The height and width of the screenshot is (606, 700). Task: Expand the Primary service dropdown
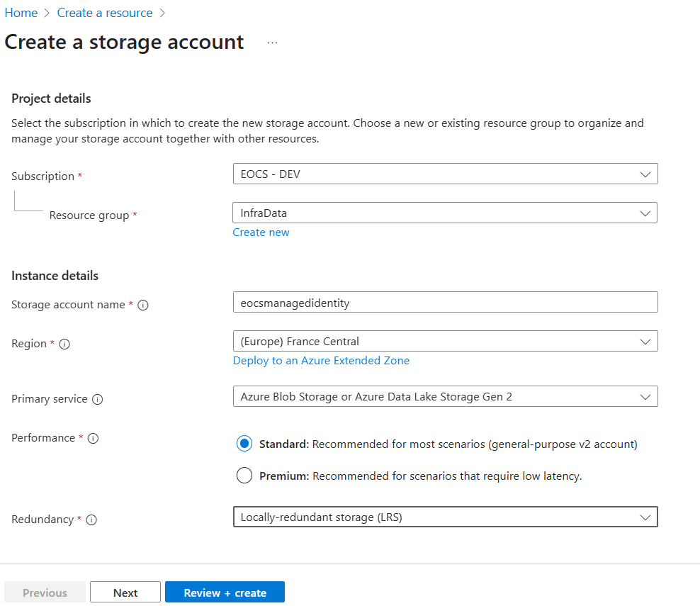tap(445, 396)
